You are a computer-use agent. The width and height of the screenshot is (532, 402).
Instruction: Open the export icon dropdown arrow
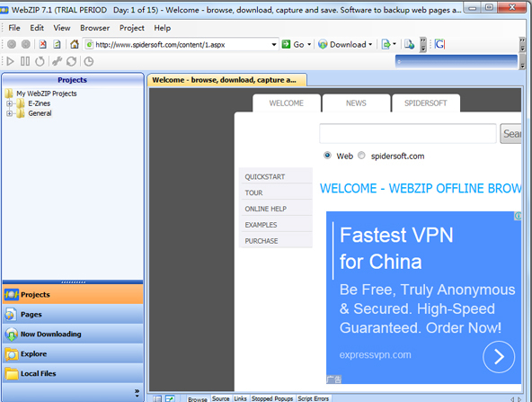coord(395,44)
